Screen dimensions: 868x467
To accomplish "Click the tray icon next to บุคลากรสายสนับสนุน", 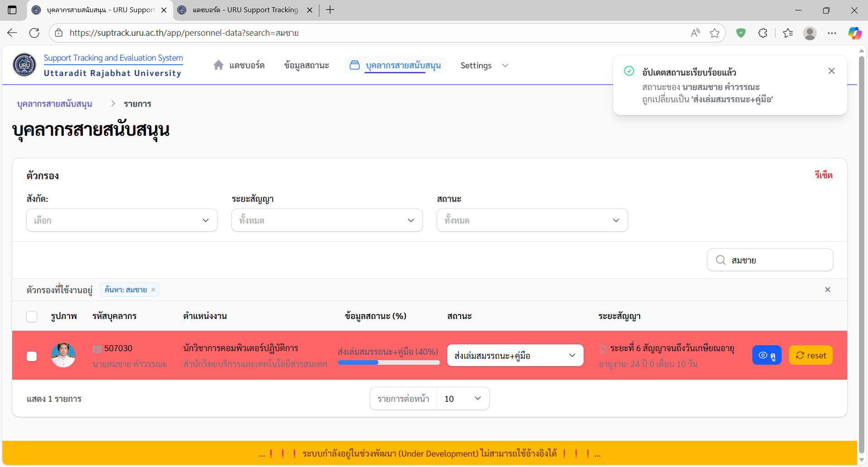I will tap(355, 65).
